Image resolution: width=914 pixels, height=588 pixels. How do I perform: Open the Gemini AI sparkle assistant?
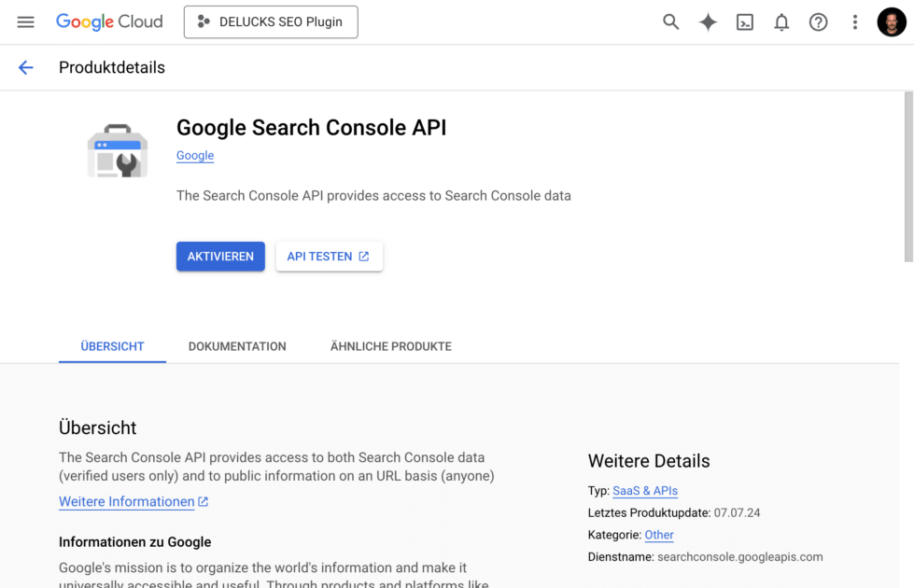tap(708, 22)
